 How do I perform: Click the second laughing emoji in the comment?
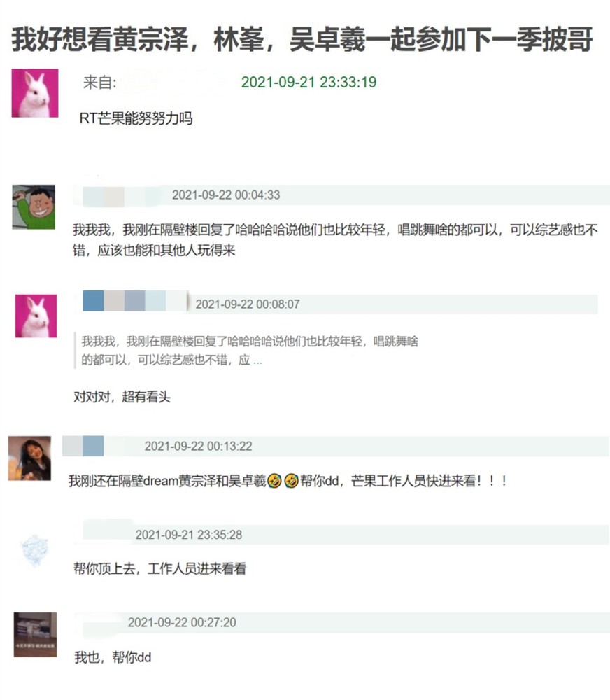tap(292, 481)
